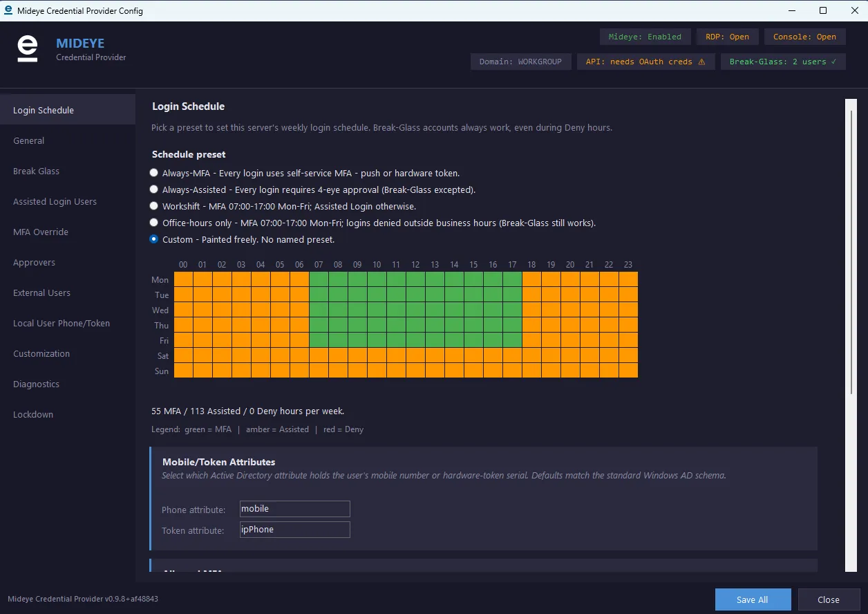Paint the Tuesday 18 hour cell
868x614 pixels.
pos(531,295)
